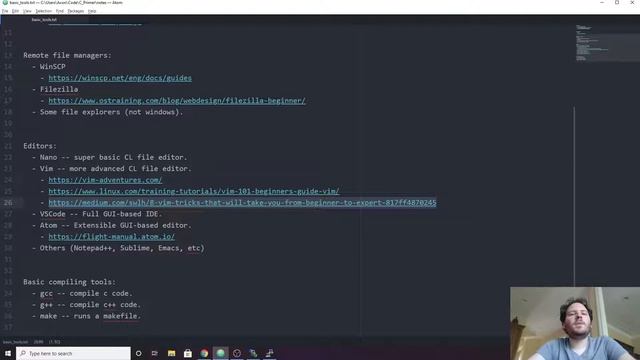Click the 'Nano -- super basic CL file editor.' line

coord(109,157)
